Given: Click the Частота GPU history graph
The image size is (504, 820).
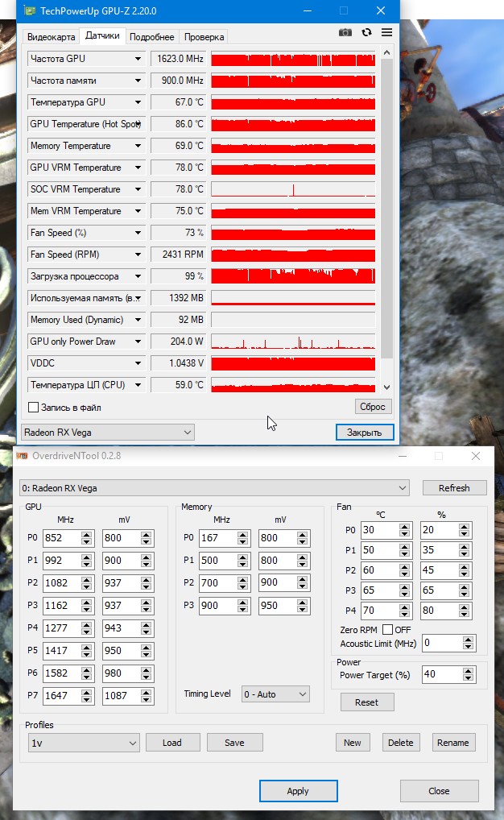Looking at the screenshot, I should coord(293,59).
